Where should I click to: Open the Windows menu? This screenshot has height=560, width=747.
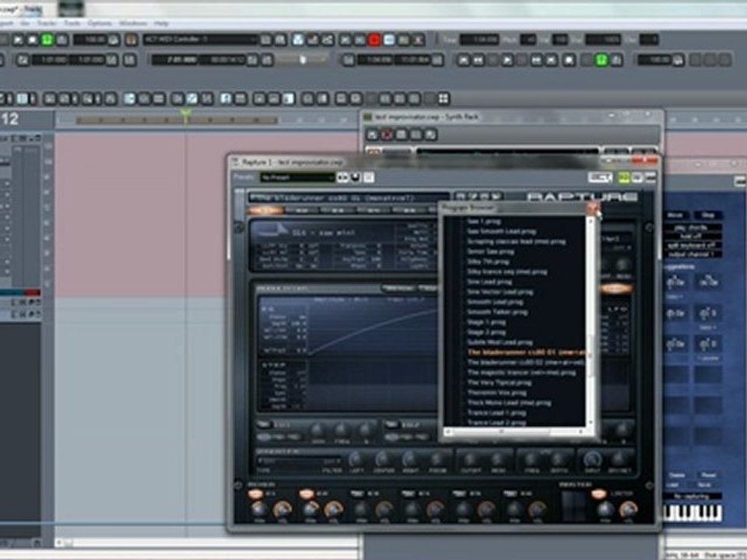[x=133, y=23]
